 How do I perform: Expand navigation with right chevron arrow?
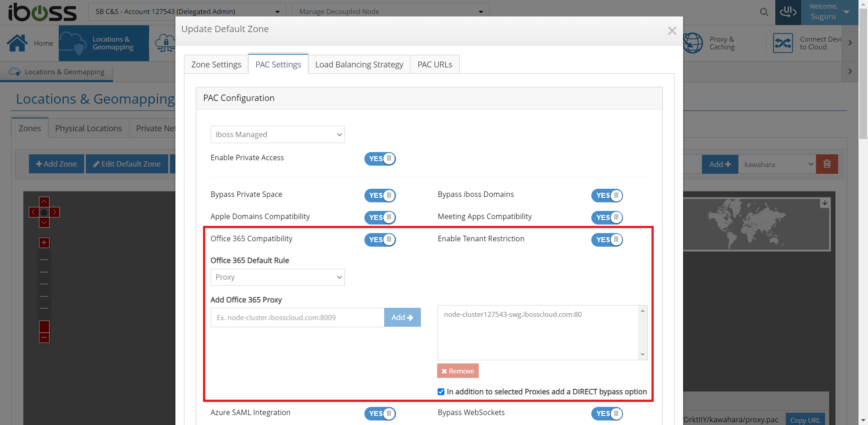[x=850, y=43]
